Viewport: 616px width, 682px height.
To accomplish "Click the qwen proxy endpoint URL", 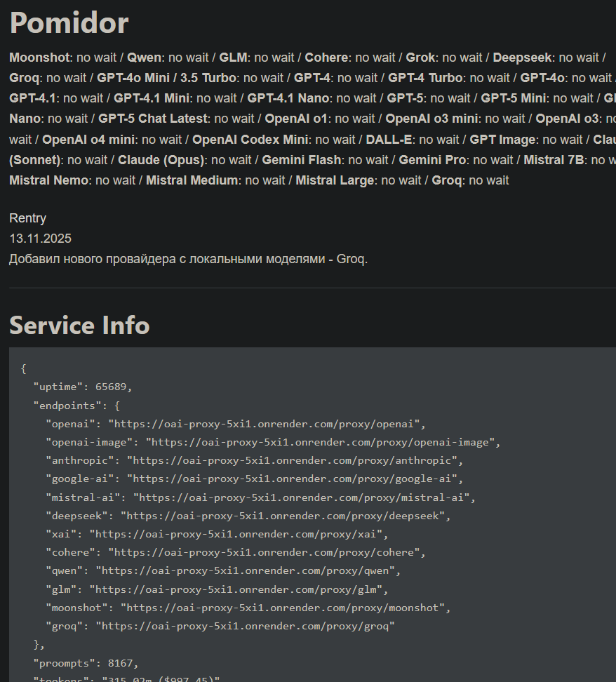I will coord(246,570).
